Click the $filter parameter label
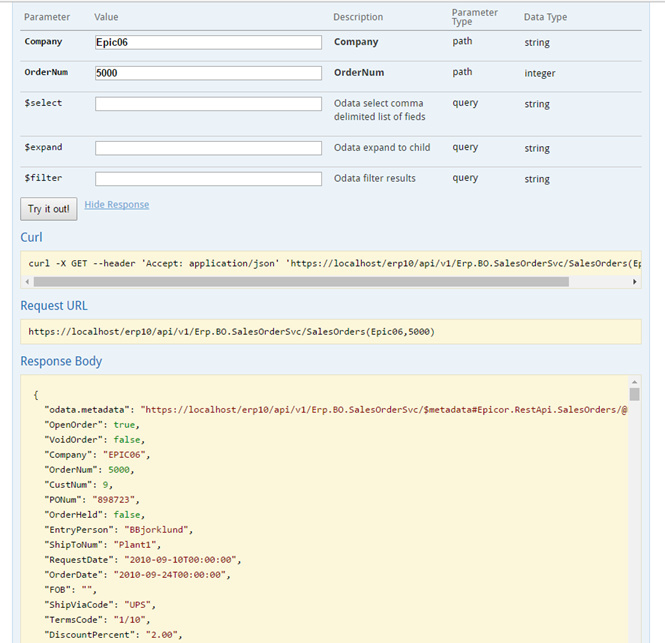The height and width of the screenshot is (643, 665). (x=43, y=178)
